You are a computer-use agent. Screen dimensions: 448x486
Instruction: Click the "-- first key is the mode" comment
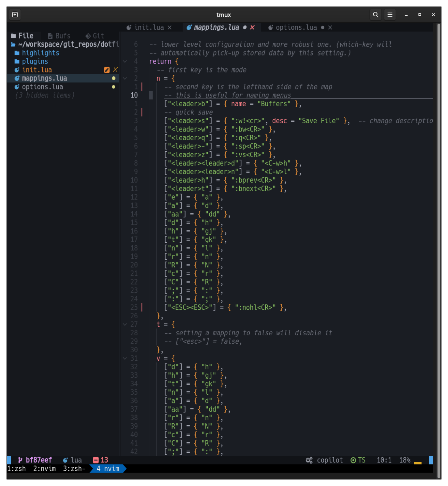[x=202, y=70]
